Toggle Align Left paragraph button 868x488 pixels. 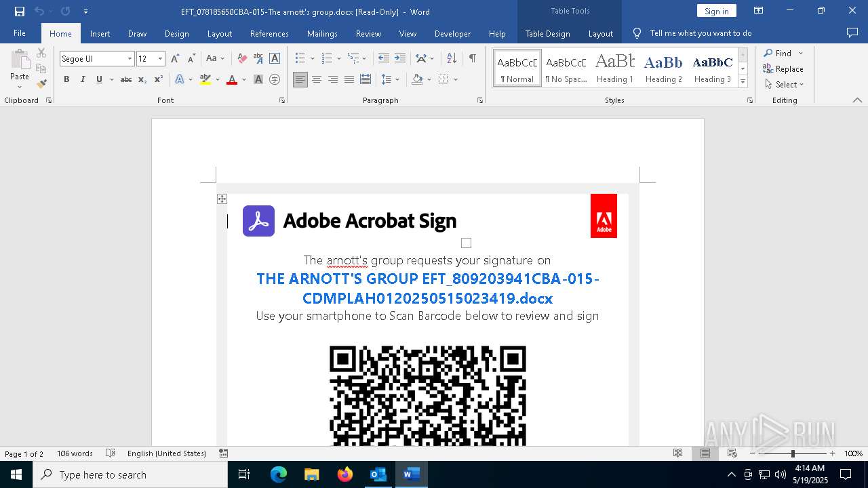[300, 79]
